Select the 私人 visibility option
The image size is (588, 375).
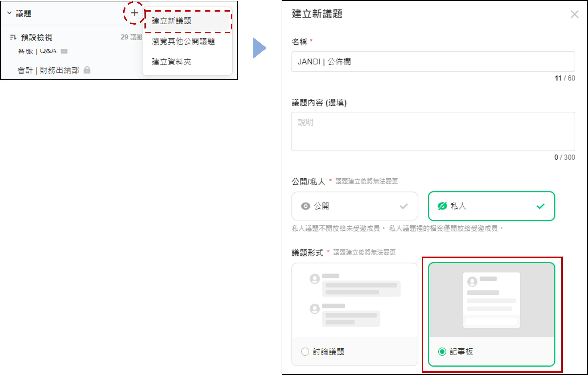pos(491,206)
